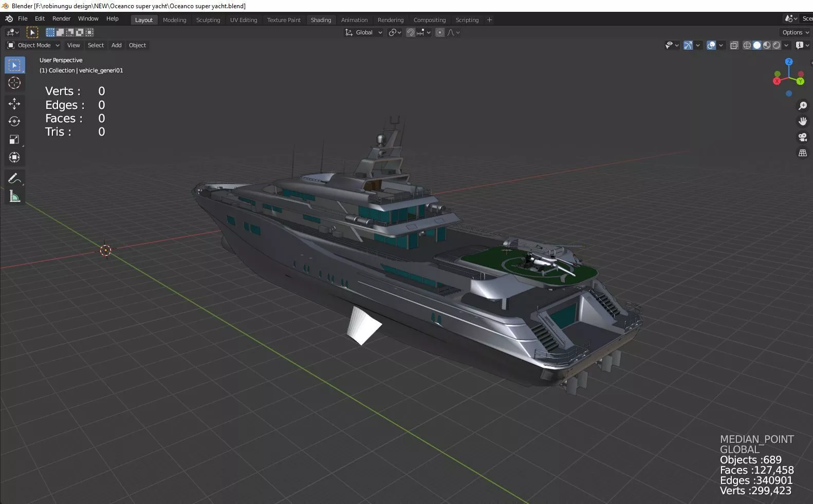Open the editor type dropdown
This screenshot has width=813, height=504.
12,32
